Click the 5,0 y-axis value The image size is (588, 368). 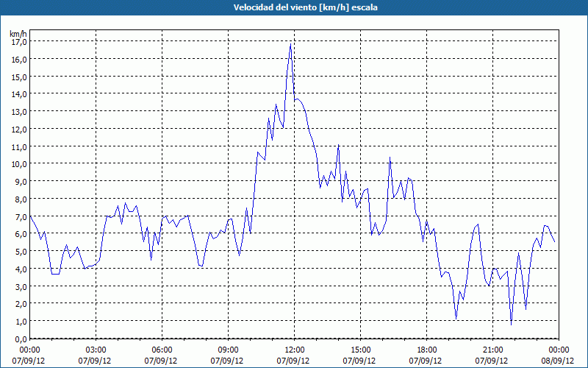(21, 252)
